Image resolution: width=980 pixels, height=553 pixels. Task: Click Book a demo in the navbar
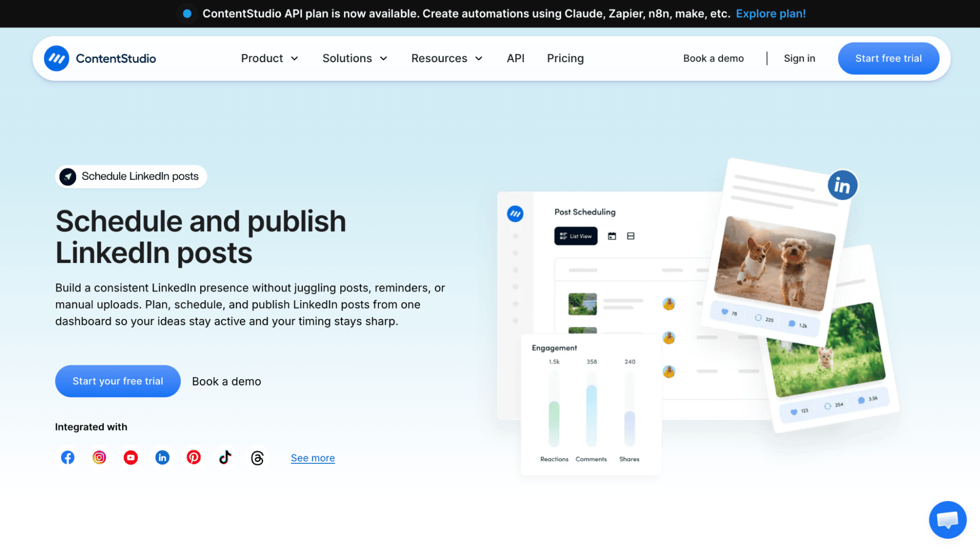713,58
